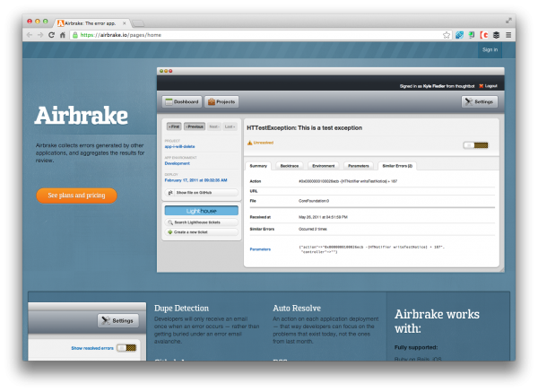Screen dimensions: 538x392
Task: Click the Airbrake works with heading
Action: [x=437, y=321]
